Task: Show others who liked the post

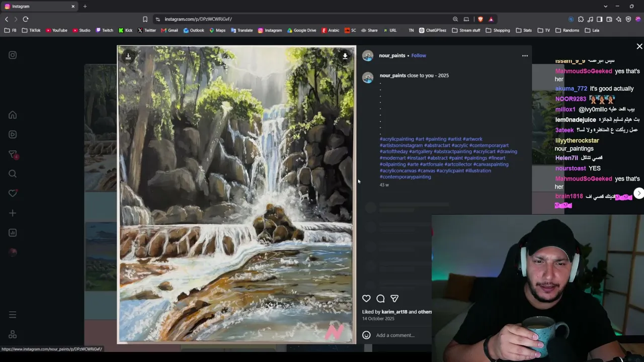Action: pyautogui.click(x=425, y=312)
